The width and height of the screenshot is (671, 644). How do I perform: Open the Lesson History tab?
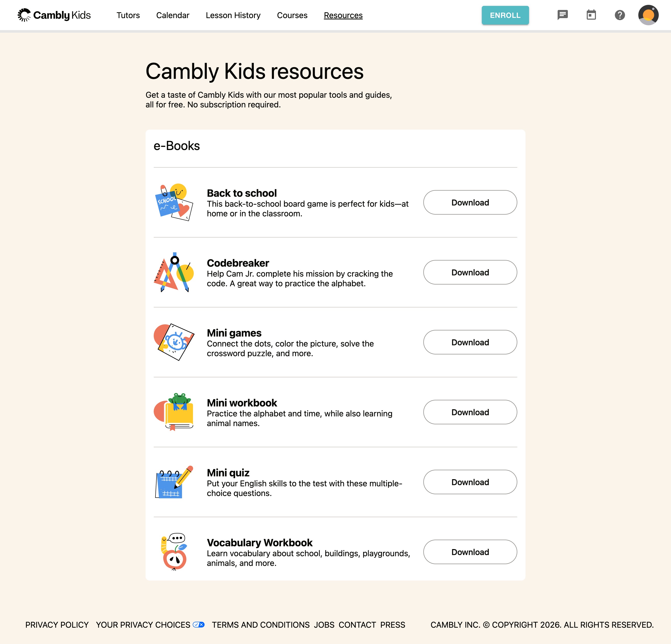233,15
